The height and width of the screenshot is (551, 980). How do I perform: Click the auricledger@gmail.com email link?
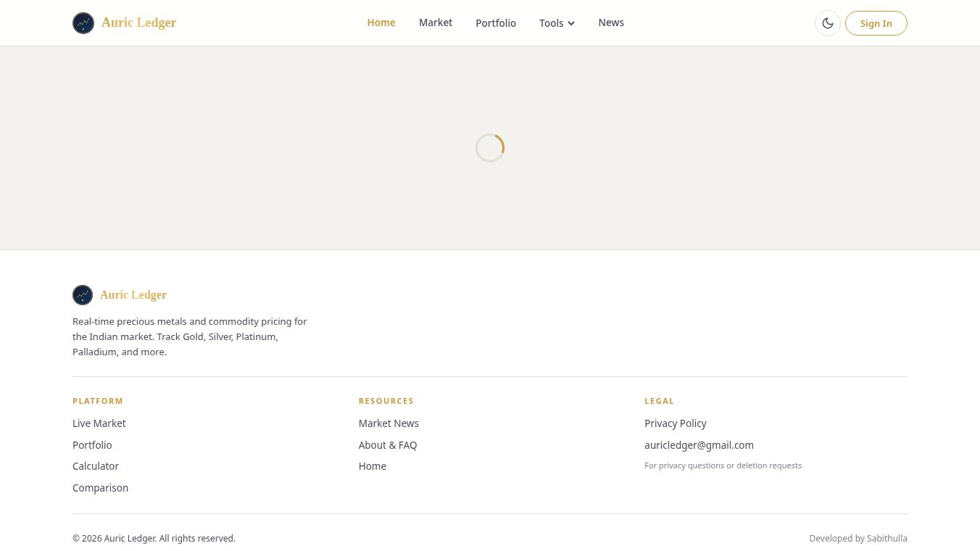699,445
